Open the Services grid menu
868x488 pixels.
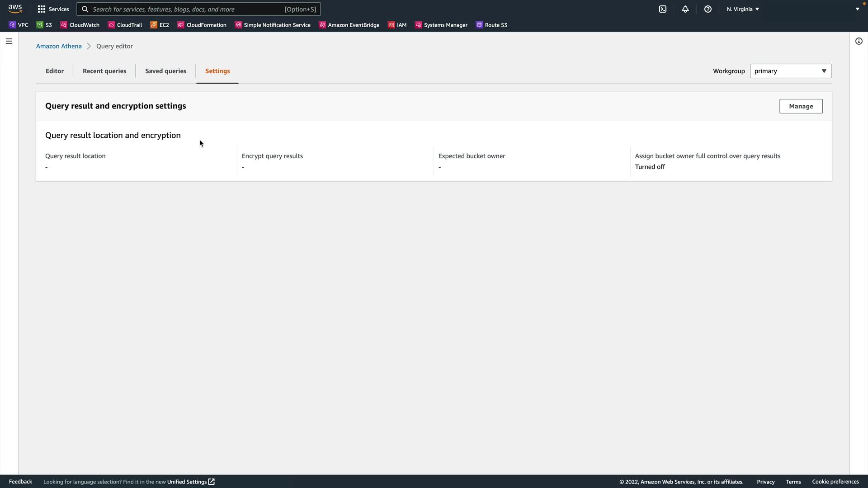click(53, 9)
